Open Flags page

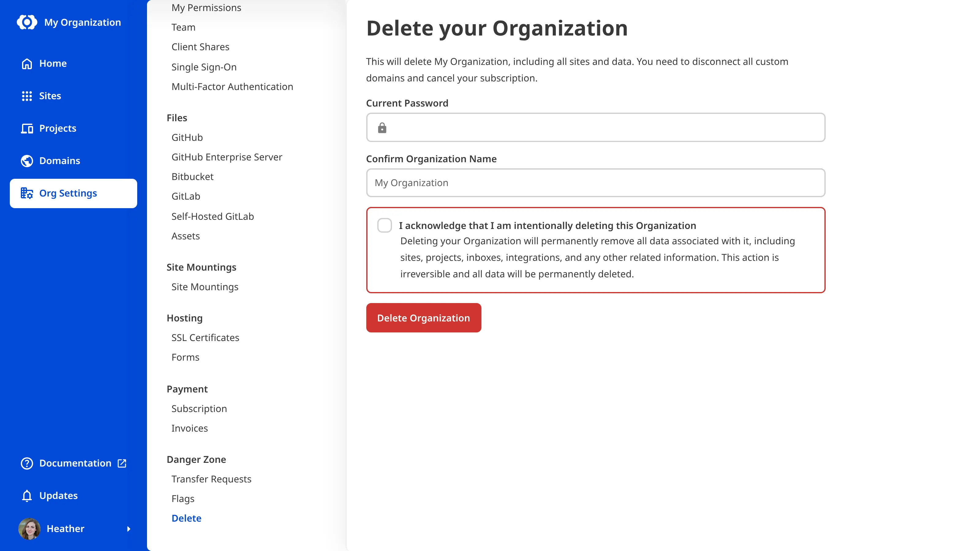183,499
